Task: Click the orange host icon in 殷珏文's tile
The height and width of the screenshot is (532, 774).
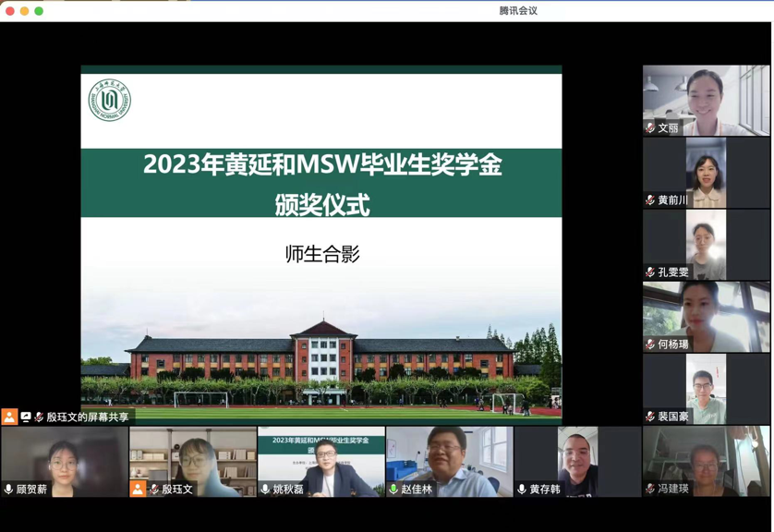Action: [138, 489]
